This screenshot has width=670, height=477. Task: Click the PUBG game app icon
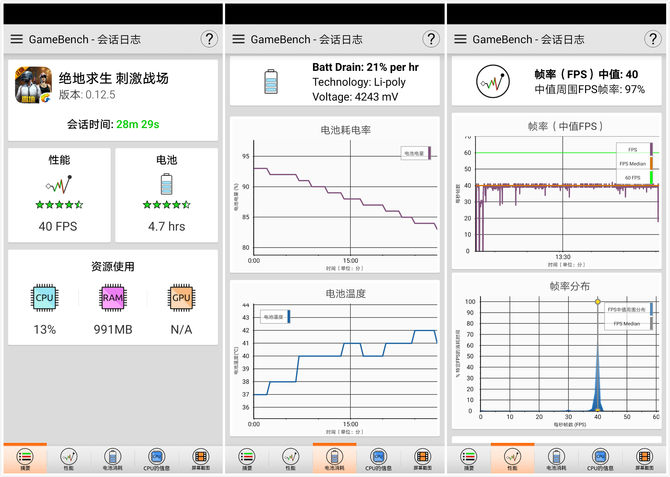33,85
